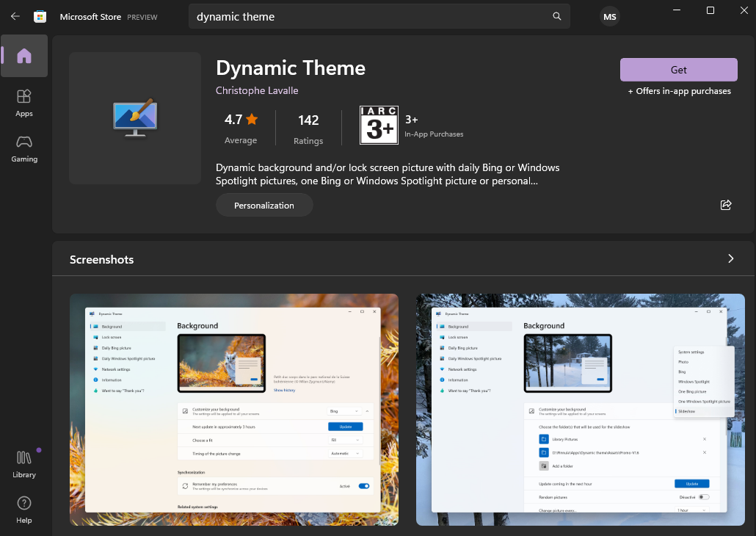This screenshot has width=756, height=536.
Task: Open the Apps section
Action: [x=24, y=103]
